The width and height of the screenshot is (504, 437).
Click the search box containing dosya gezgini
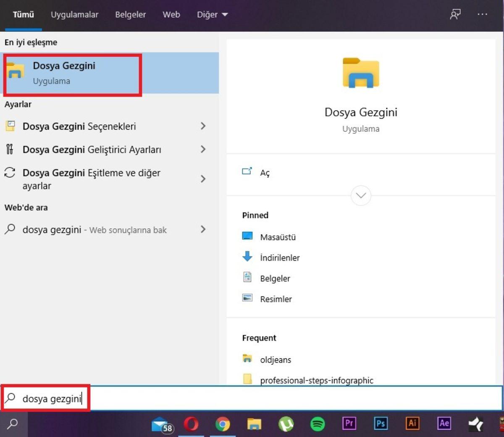(x=252, y=398)
